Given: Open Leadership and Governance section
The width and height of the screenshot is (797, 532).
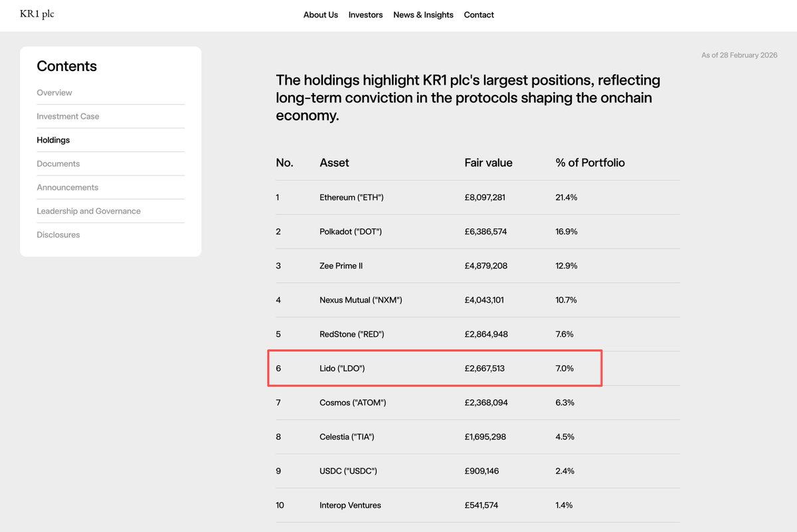Looking at the screenshot, I should tap(89, 211).
